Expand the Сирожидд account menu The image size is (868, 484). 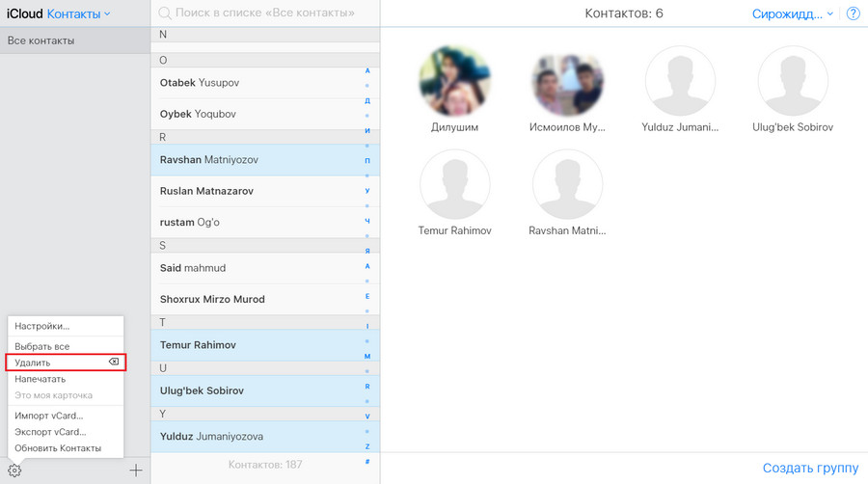[x=793, y=14]
